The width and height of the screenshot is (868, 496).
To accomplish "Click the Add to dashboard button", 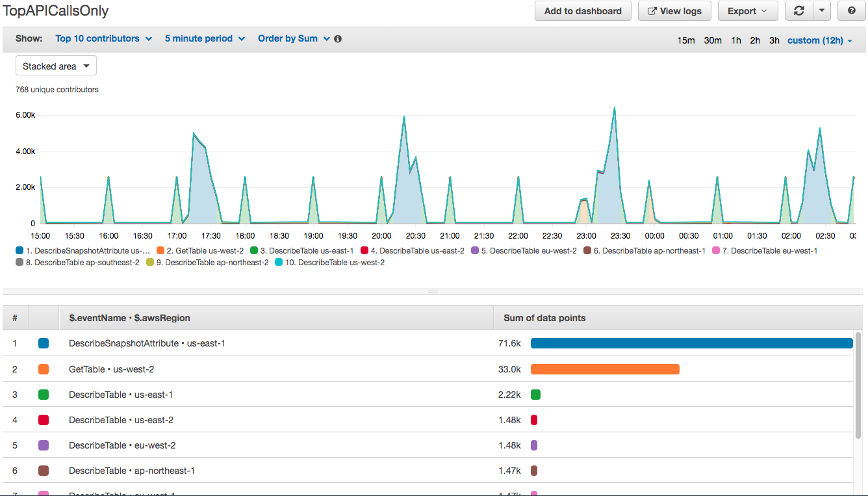I will tap(583, 10).
